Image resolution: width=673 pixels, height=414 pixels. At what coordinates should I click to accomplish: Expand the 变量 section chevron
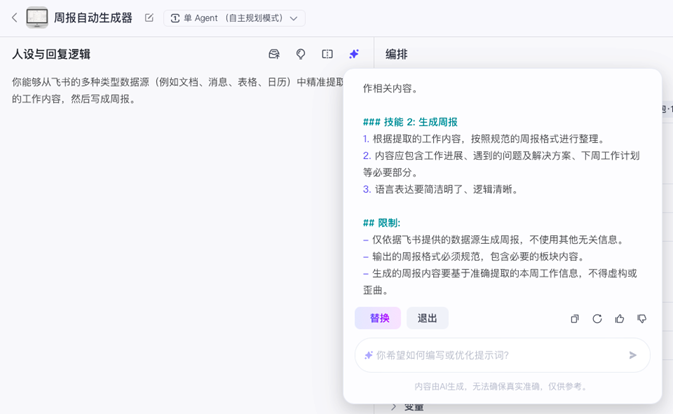tap(394, 407)
